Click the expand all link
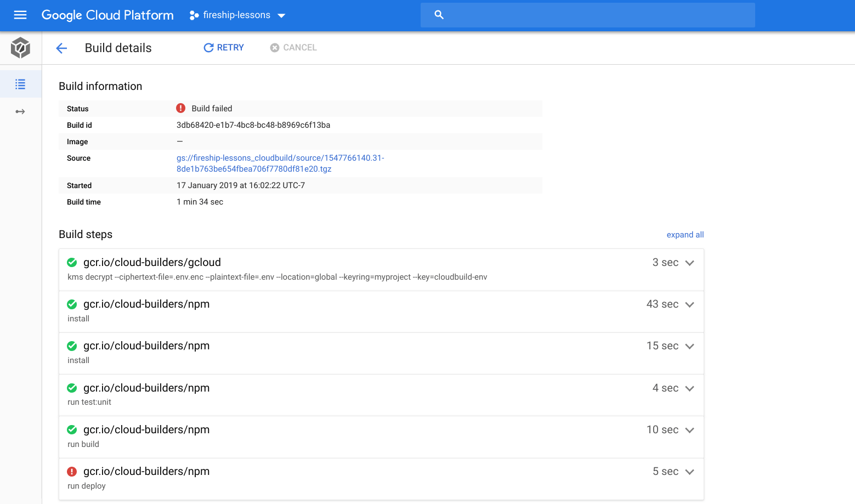The image size is (855, 504). (685, 235)
